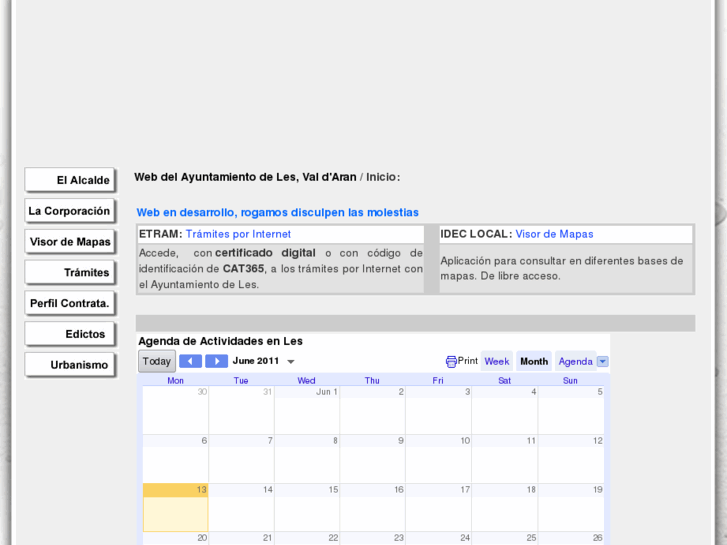
Task: Open El Alcalde sidebar menu
Action: [70, 180]
